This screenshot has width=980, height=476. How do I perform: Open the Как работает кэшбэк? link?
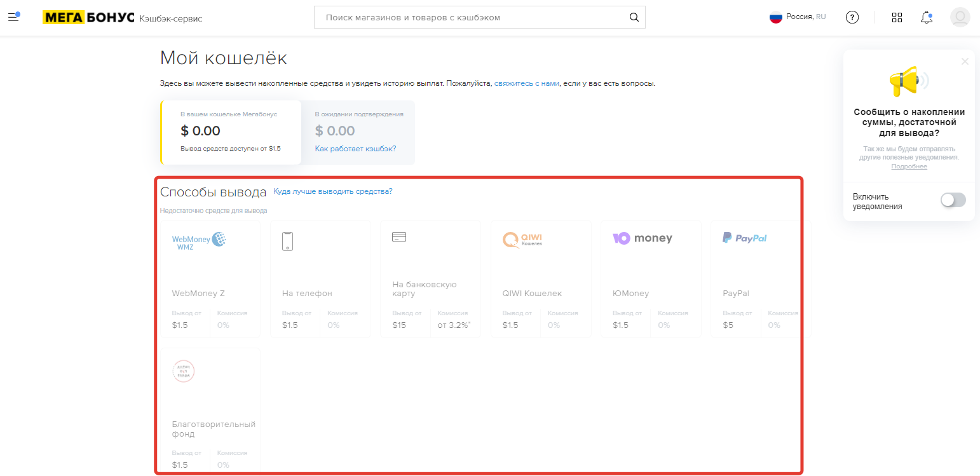tap(355, 149)
